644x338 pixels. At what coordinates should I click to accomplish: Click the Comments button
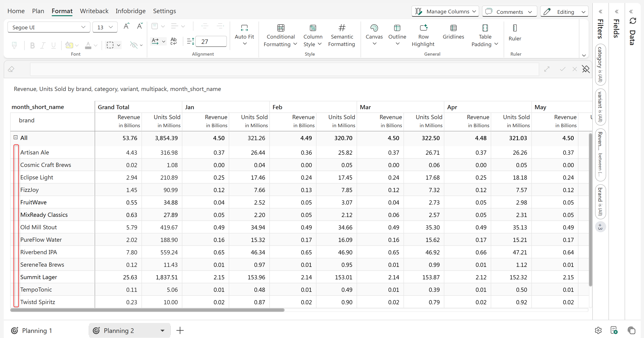point(509,12)
